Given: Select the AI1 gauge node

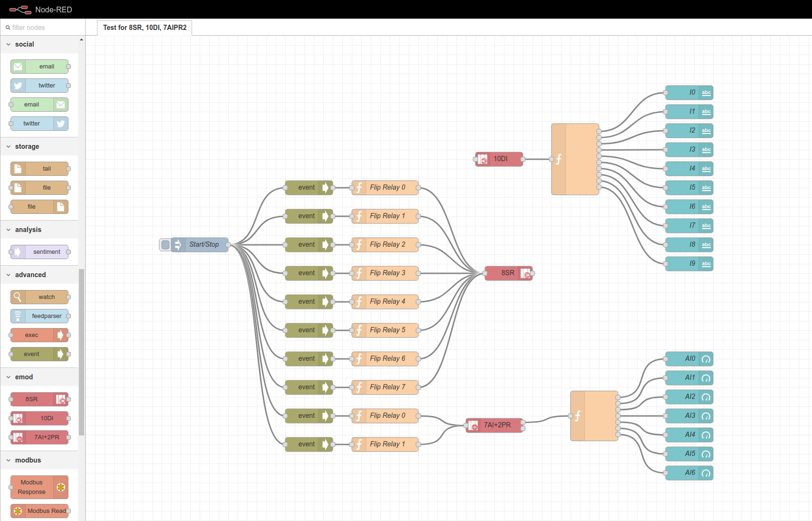Looking at the screenshot, I should coord(689,378).
